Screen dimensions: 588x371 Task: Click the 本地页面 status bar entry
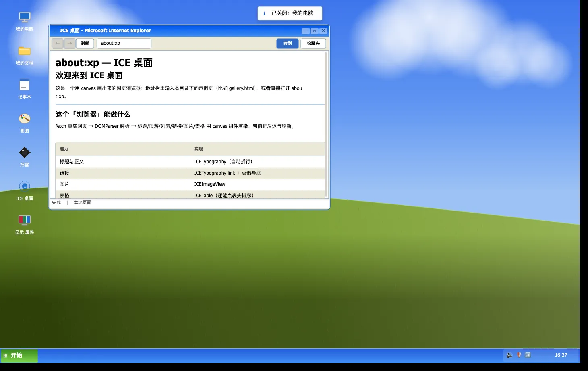(x=83, y=202)
